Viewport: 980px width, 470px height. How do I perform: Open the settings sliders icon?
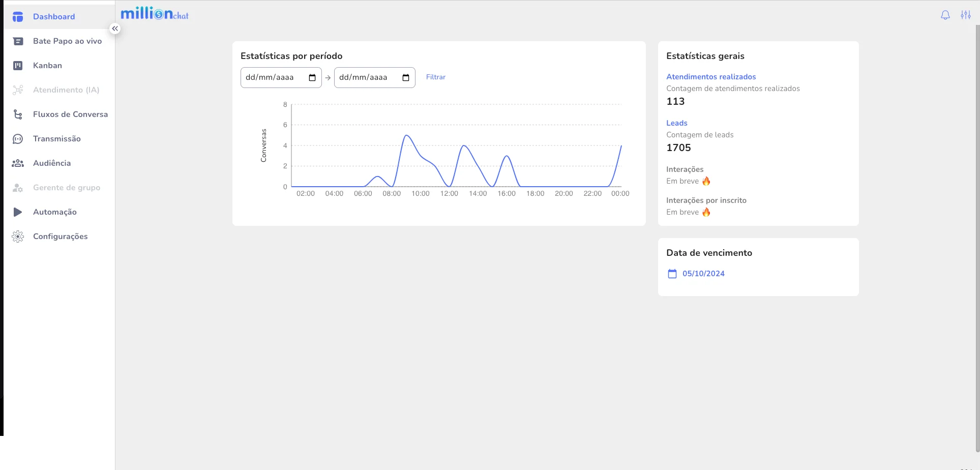pyautogui.click(x=965, y=15)
